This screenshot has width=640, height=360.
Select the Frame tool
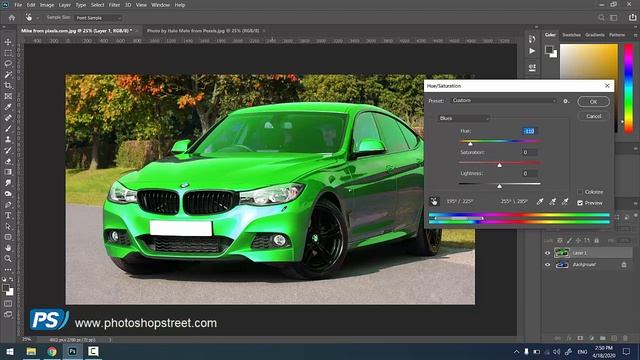(8, 96)
